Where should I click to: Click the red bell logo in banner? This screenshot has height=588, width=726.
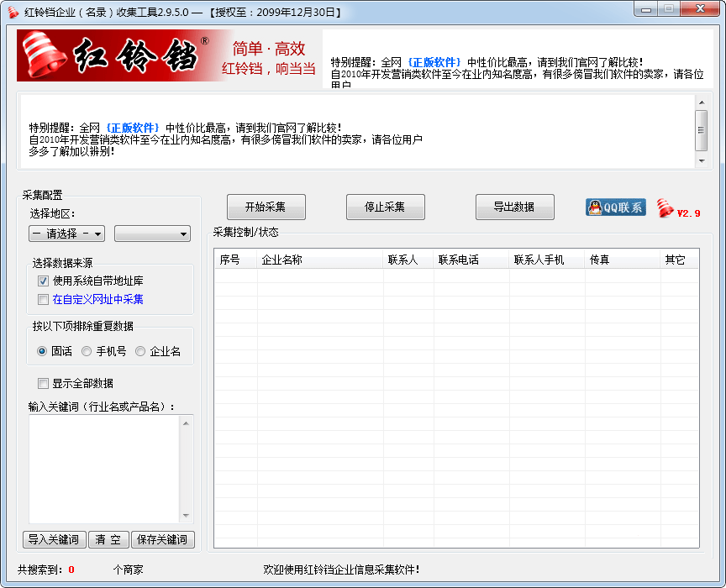[44, 55]
